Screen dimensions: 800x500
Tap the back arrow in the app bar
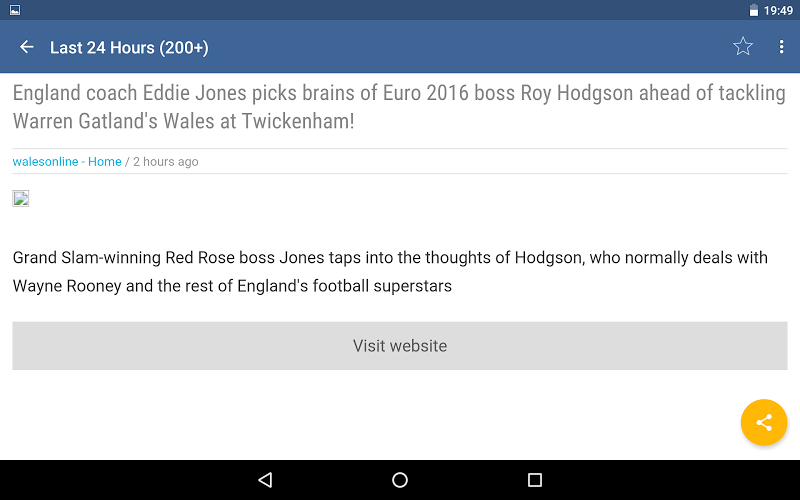(x=27, y=47)
